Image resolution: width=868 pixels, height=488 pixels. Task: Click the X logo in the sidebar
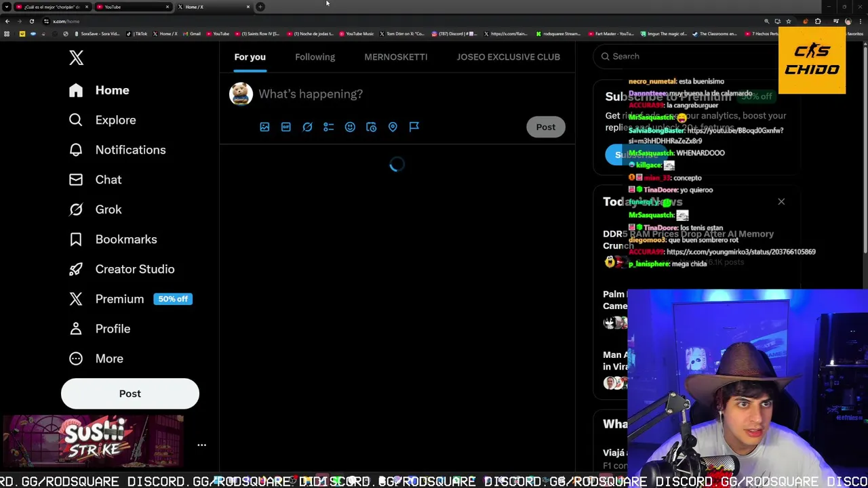76,58
